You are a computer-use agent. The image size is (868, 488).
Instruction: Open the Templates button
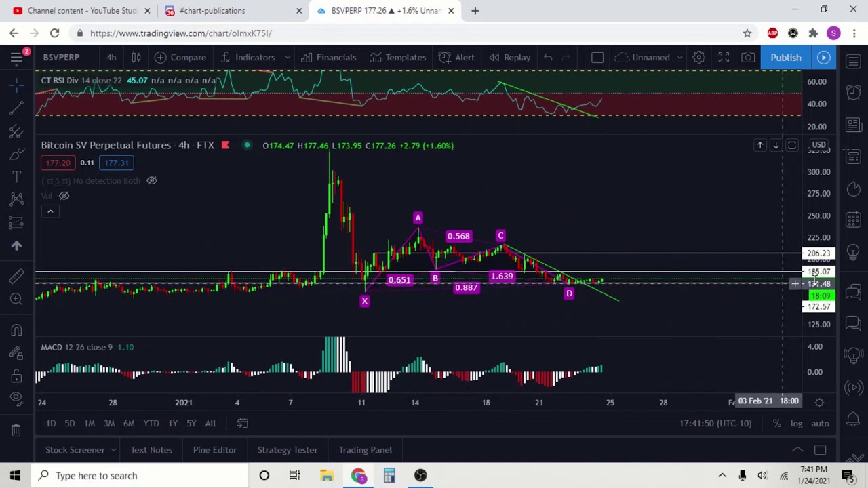point(397,58)
